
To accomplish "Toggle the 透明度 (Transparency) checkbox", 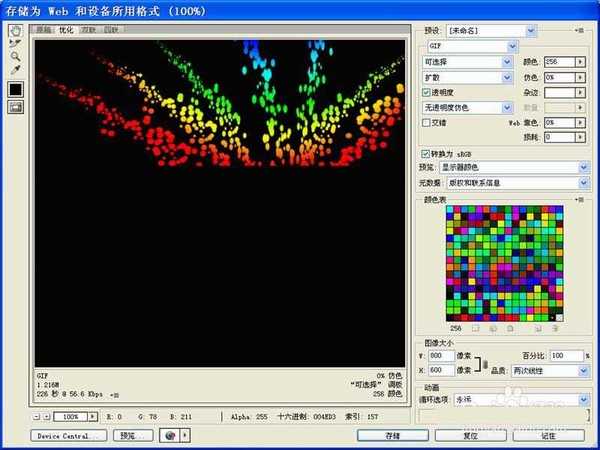I will (427, 91).
